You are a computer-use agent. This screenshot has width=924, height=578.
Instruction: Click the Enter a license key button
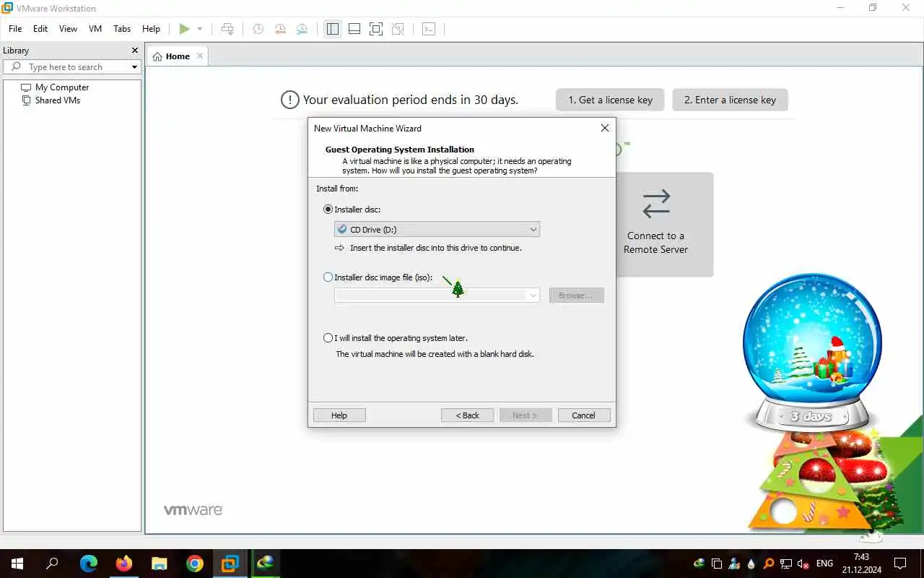[730, 100]
